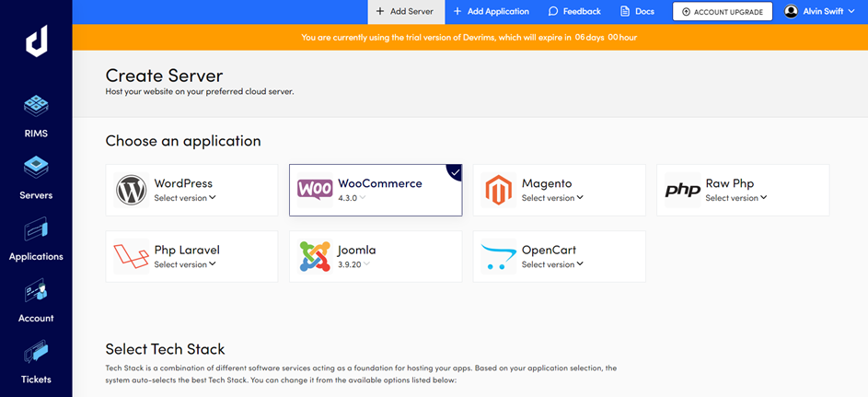This screenshot has height=397, width=868.
Task: Expand Raw Php Select version dropdown
Action: pos(736,198)
